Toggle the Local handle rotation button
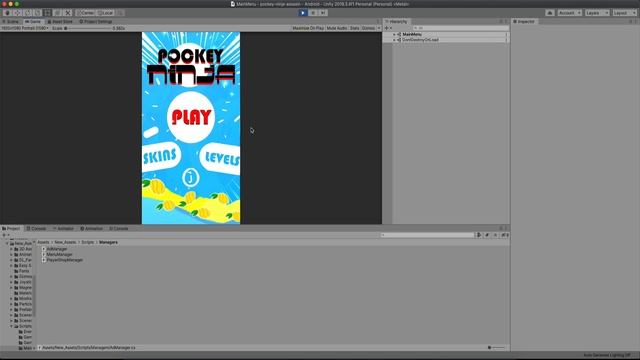 [105, 13]
